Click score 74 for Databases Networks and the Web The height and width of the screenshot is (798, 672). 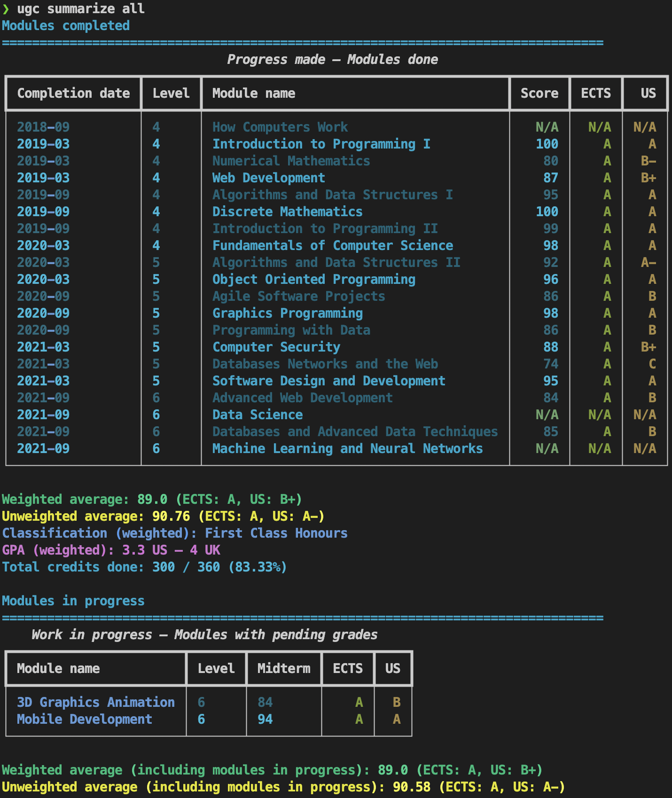(x=550, y=364)
